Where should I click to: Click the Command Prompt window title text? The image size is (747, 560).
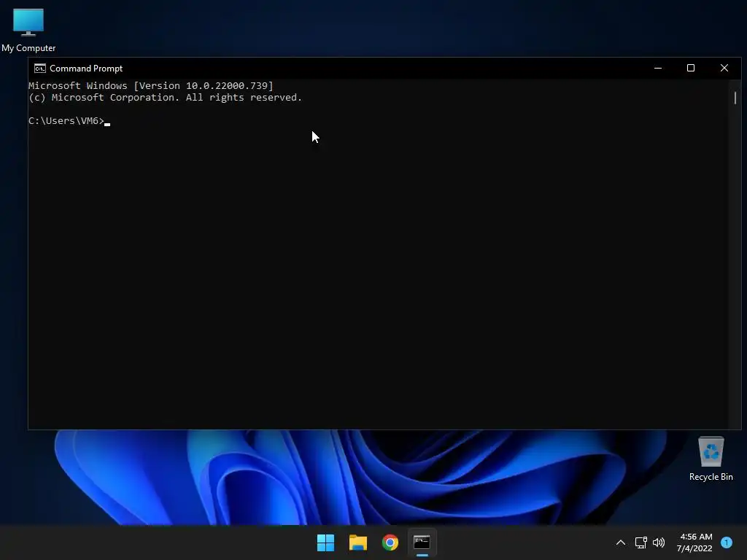click(86, 69)
